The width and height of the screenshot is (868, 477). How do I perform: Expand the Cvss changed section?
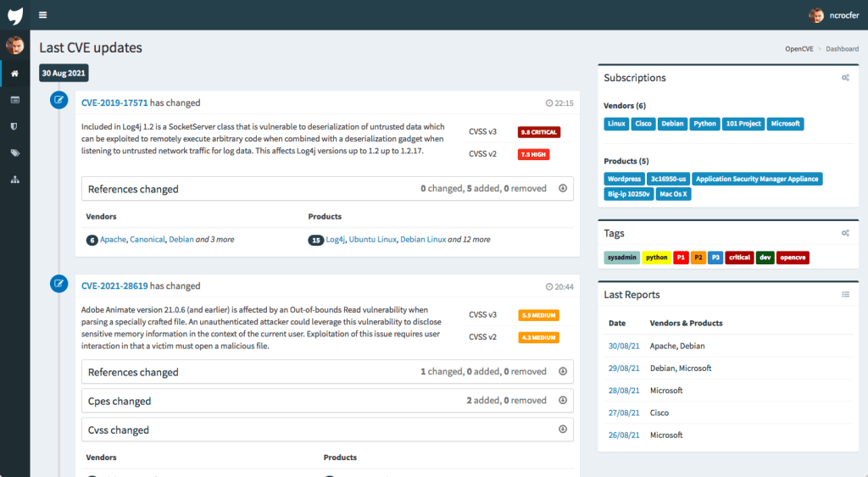(563, 429)
